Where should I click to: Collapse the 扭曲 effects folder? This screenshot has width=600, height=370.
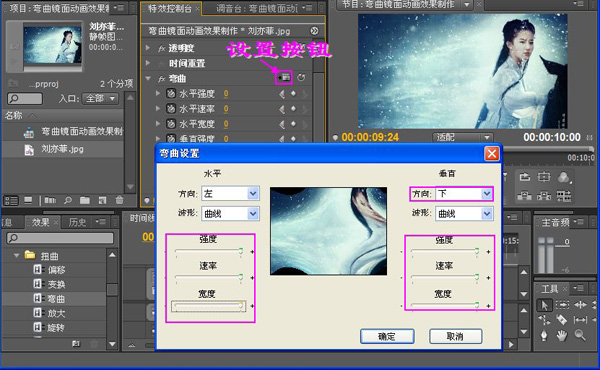[16, 255]
